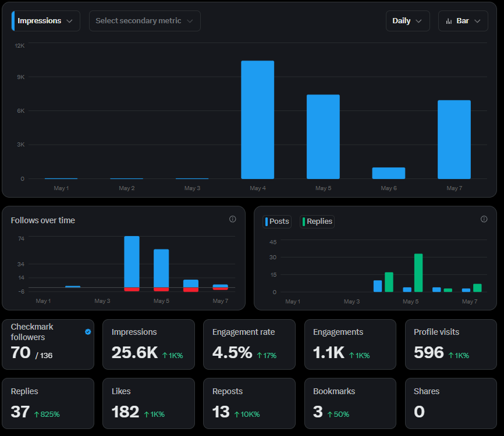Select the Engagements 1.1K card
The image size is (504, 436).
click(350, 344)
